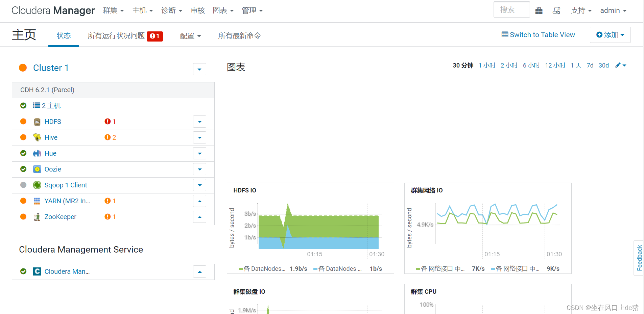644x314 pixels.
Task: Click the parcel gift box icon
Action: pos(539,11)
